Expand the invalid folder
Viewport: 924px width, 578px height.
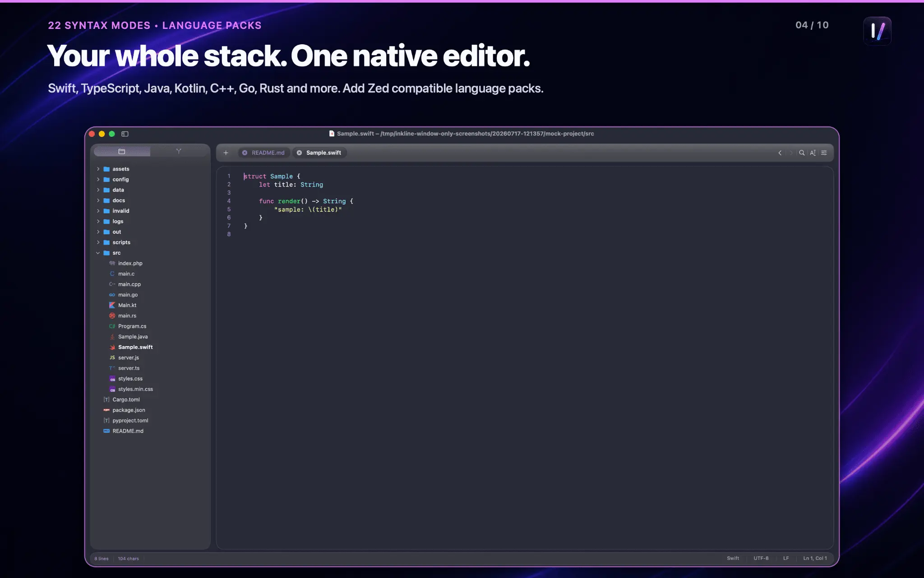[98, 211]
